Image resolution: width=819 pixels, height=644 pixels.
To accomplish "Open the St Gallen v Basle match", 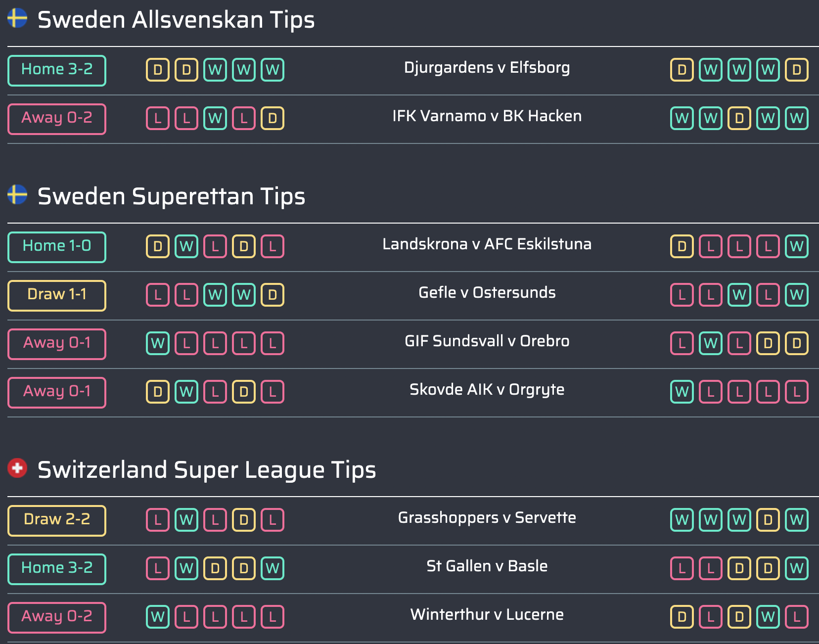I will [487, 566].
